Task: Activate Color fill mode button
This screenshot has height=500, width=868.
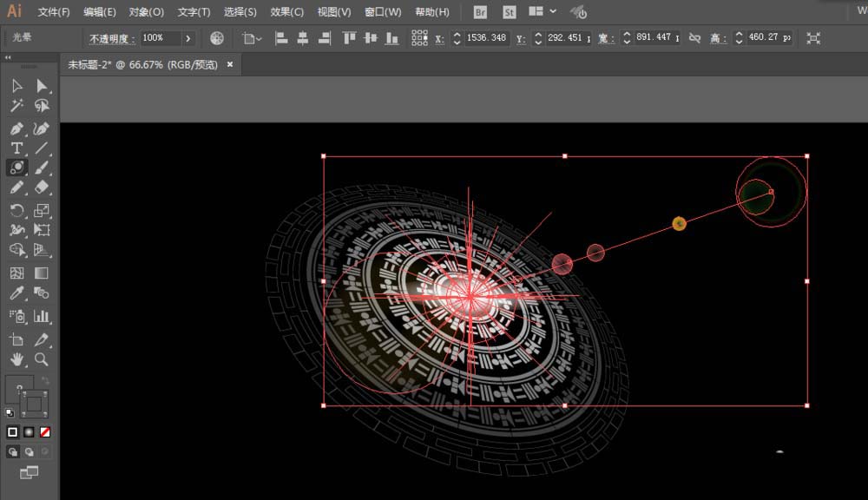Action: (13, 432)
